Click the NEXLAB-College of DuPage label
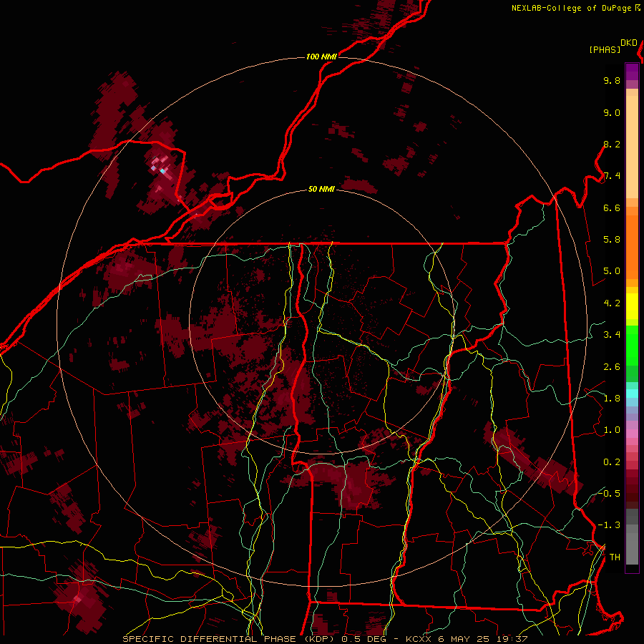644x644 pixels. pos(571,8)
